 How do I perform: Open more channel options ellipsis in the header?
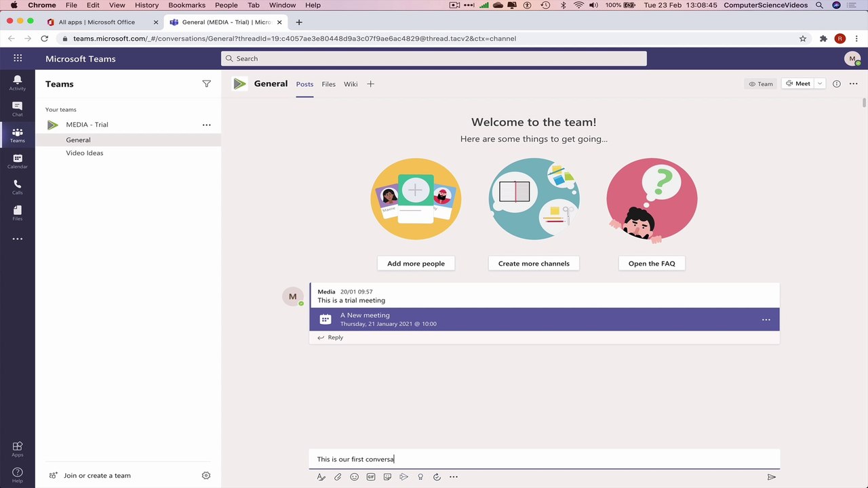[854, 84]
